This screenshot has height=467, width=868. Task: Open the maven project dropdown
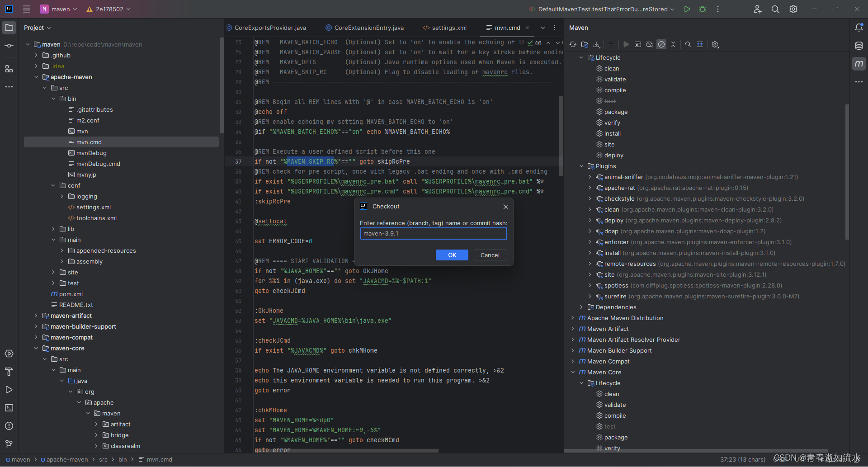click(x=59, y=9)
